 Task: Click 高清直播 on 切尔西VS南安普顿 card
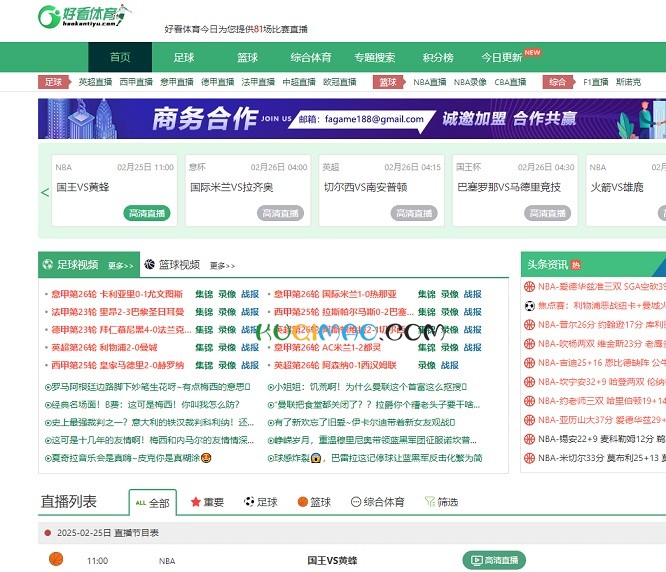click(414, 213)
